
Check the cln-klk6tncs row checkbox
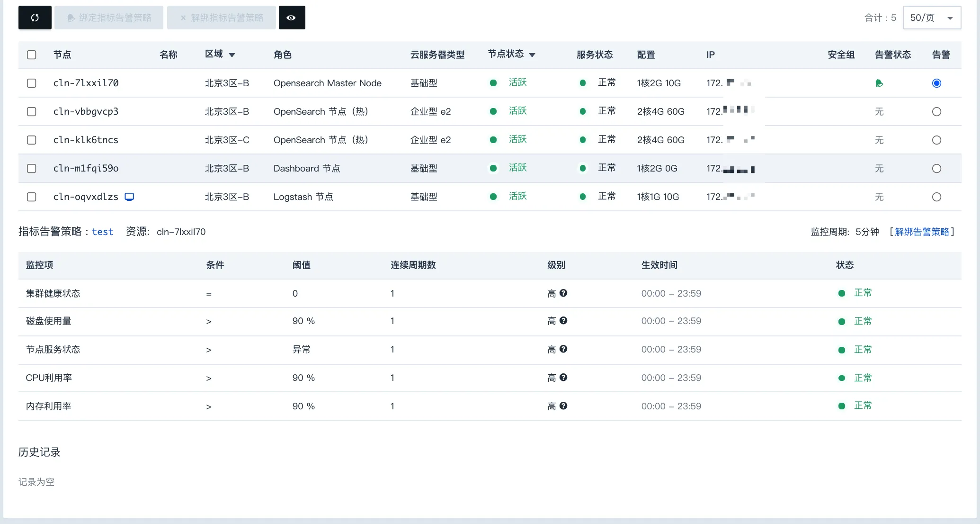coord(32,140)
